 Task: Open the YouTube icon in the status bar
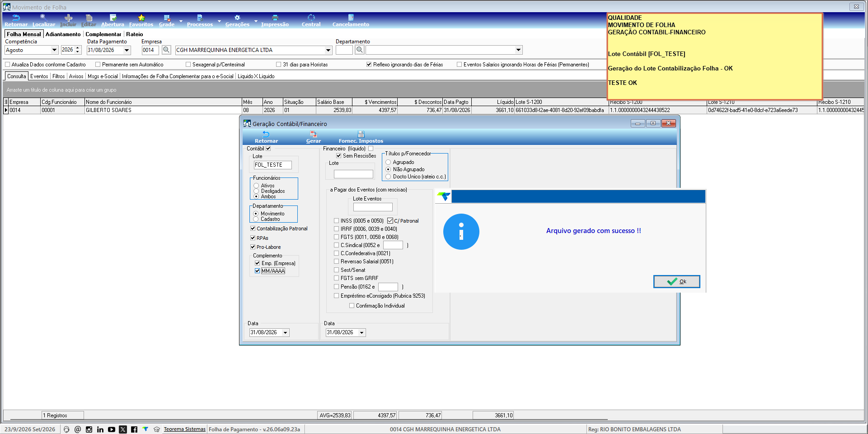tap(112, 429)
